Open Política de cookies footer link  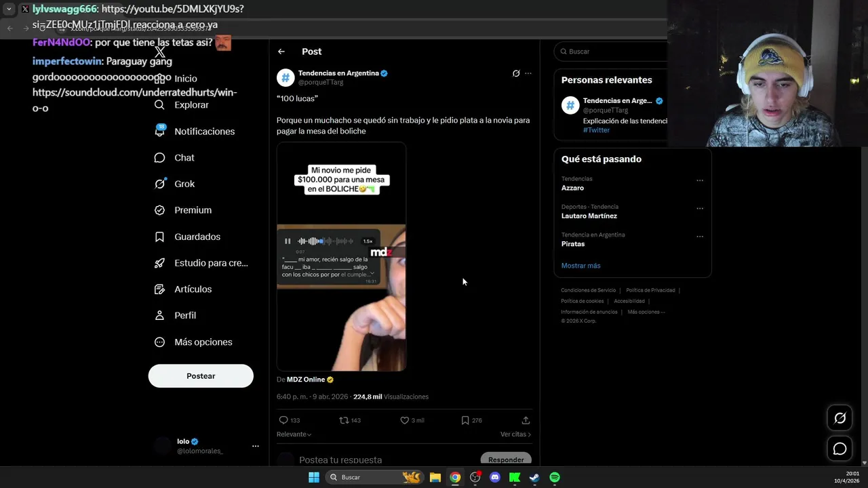[x=583, y=301]
